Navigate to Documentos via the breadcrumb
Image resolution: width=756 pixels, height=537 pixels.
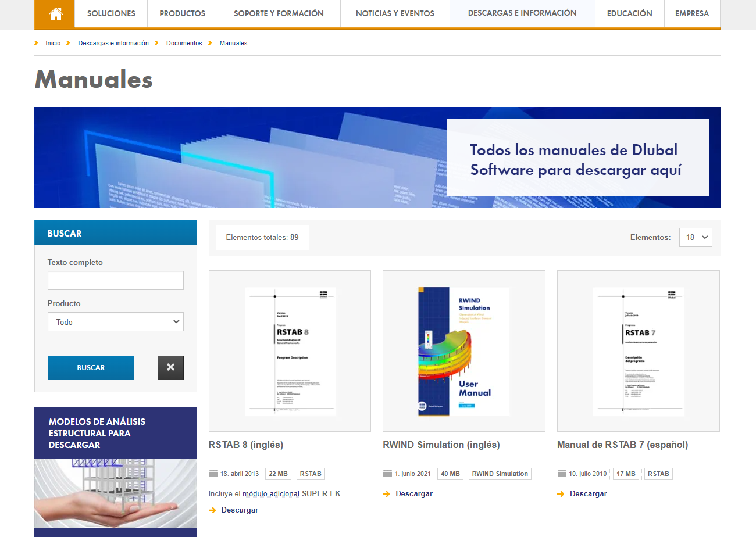click(x=184, y=42)
